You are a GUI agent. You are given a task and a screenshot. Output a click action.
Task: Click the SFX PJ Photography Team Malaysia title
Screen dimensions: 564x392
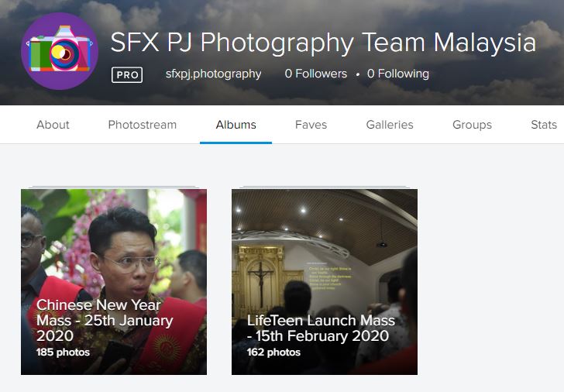[x=323, y=42]
